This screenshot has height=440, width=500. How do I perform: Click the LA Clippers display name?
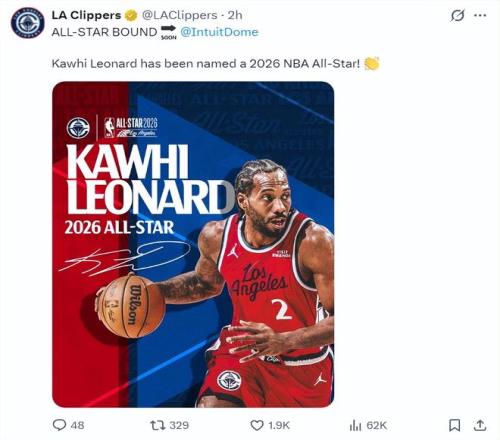tap(86, 15)
